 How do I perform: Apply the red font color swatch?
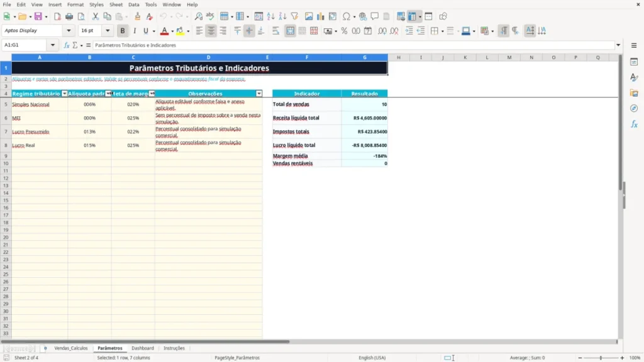(164, 31)
